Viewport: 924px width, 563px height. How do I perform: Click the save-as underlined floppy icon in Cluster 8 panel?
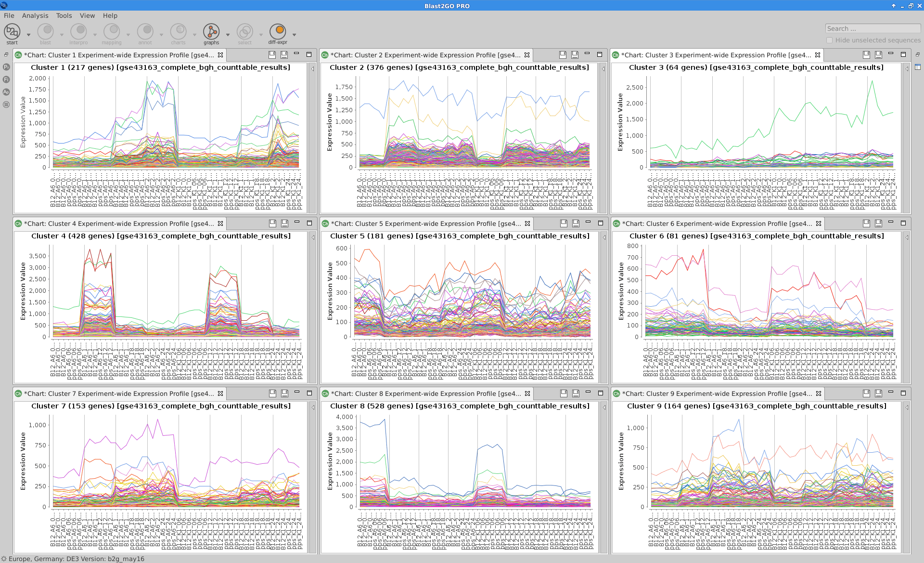pyautogui.click(x=576, y=393)
